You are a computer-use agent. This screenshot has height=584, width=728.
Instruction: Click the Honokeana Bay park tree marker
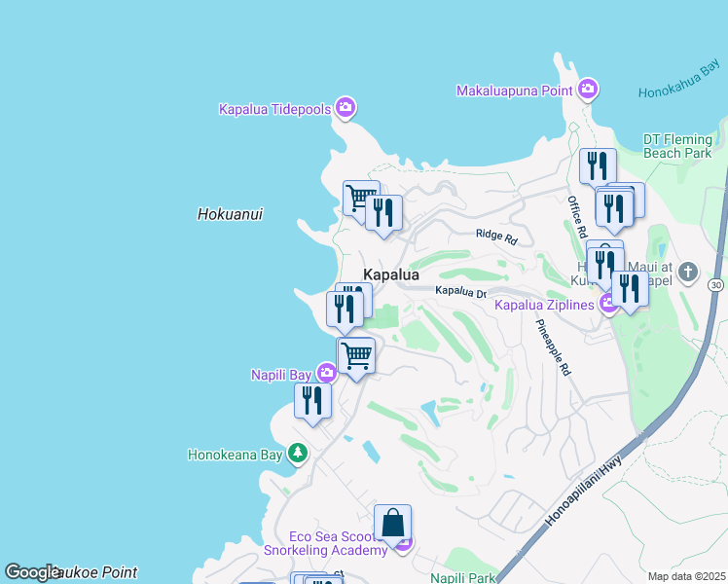[x=298, y=454]
